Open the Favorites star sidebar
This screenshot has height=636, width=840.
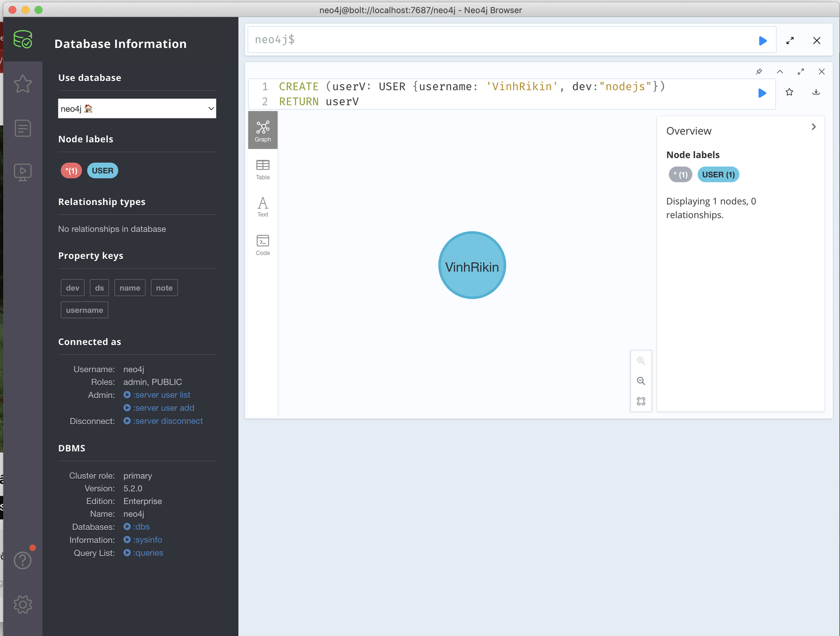(x=23, y=84)
